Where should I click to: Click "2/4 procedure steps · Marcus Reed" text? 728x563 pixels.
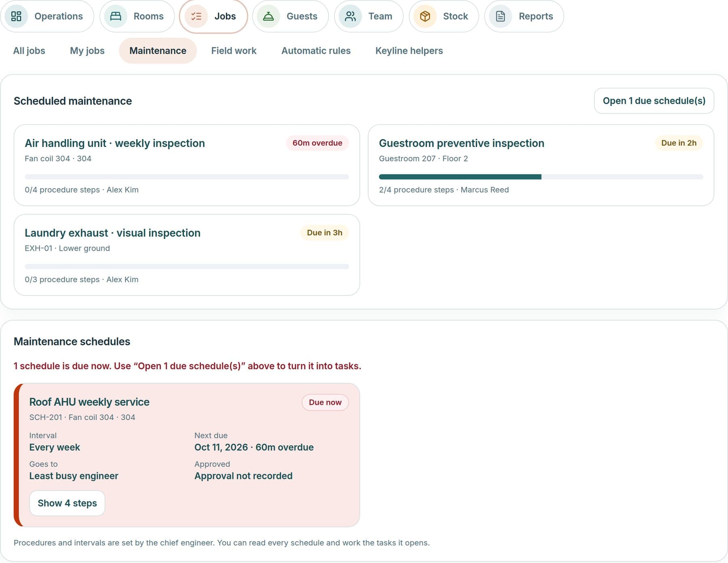coord(444,190)
